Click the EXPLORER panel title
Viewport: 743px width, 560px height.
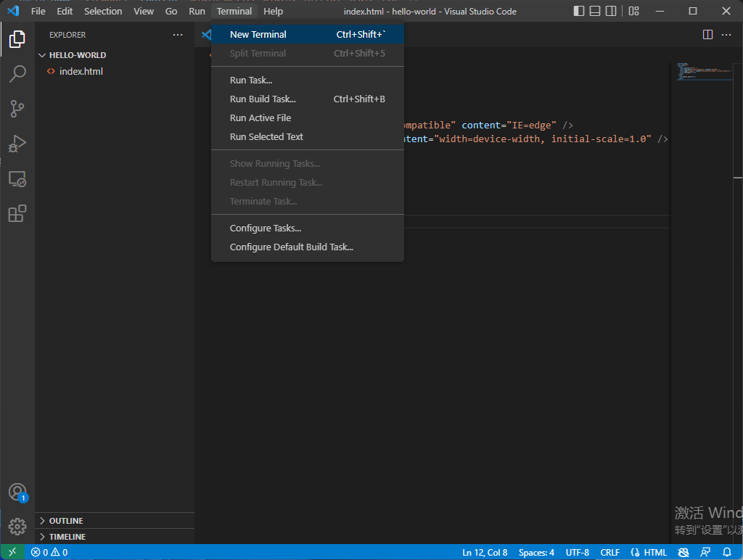pyautogui.click(x=67, y=35)
